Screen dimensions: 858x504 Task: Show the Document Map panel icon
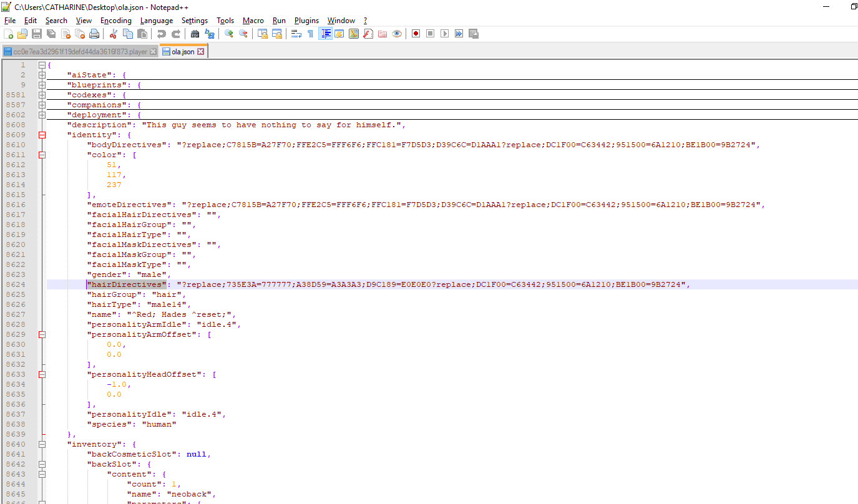pyautogui.click(x=354, y=34)
